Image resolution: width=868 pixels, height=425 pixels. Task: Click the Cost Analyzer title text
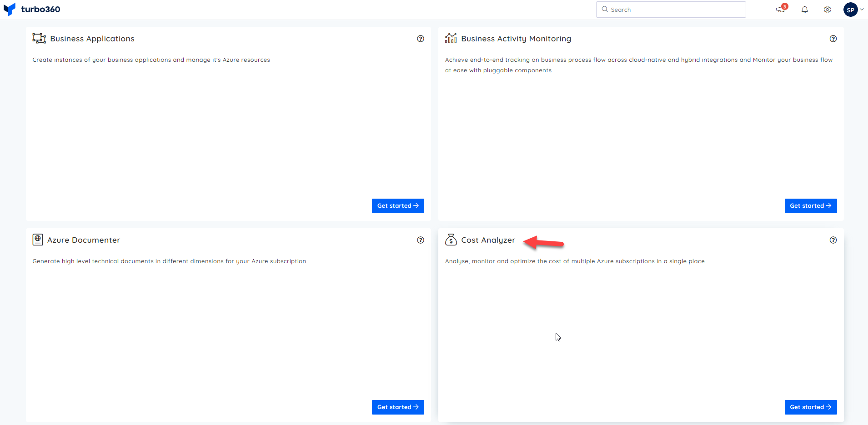coord(488,240)
